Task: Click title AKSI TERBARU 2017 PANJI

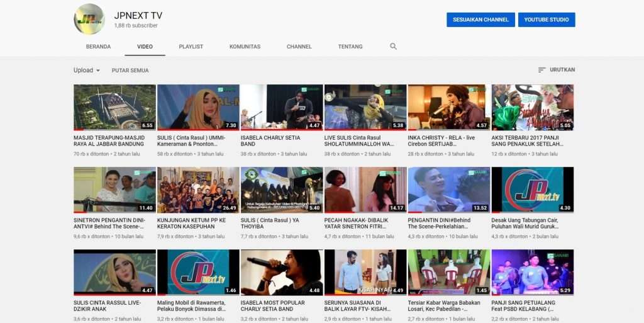Action: coord(528,141)
